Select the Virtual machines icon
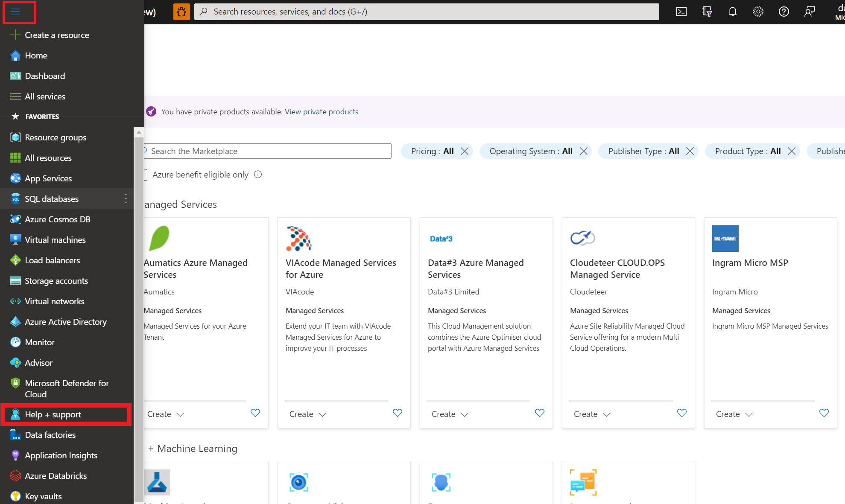The height and width of the screenshot is (504, 845). point(15,239)
